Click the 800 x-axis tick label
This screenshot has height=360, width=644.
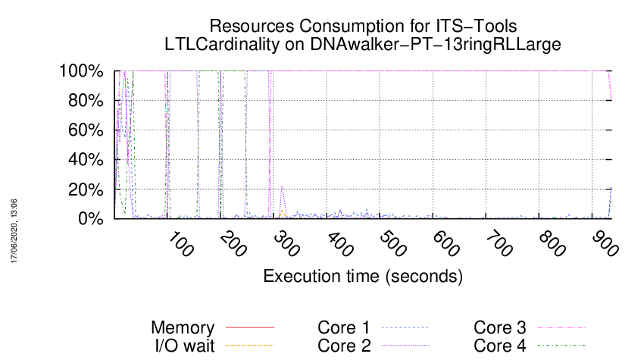552,245
